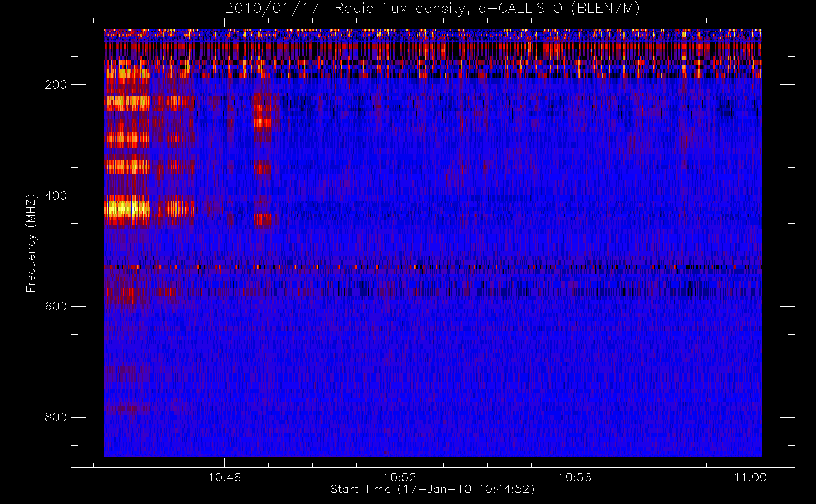Click the bright yellow burst near 400 MHz
Screen dimensions: 816x504
[x=127, y=208]
